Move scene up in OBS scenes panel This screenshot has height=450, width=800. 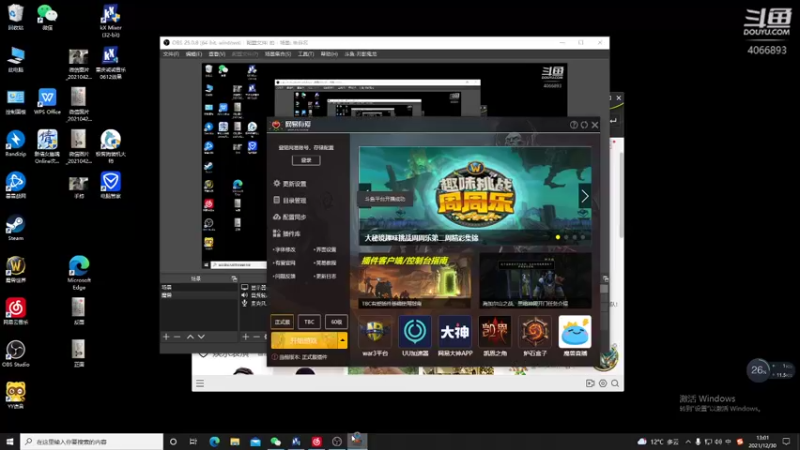tap(190, 337)
